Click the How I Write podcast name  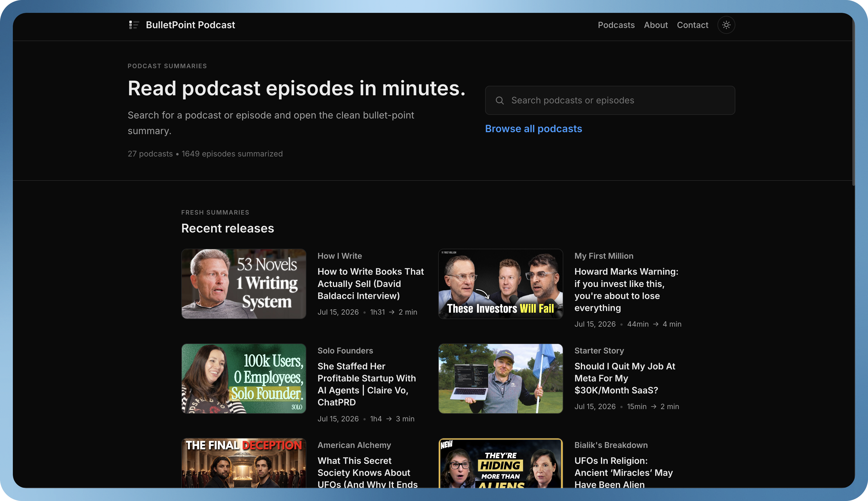339,256
